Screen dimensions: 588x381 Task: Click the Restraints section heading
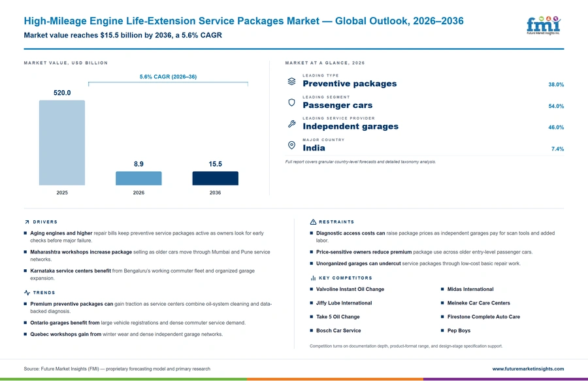pos(336,222)
